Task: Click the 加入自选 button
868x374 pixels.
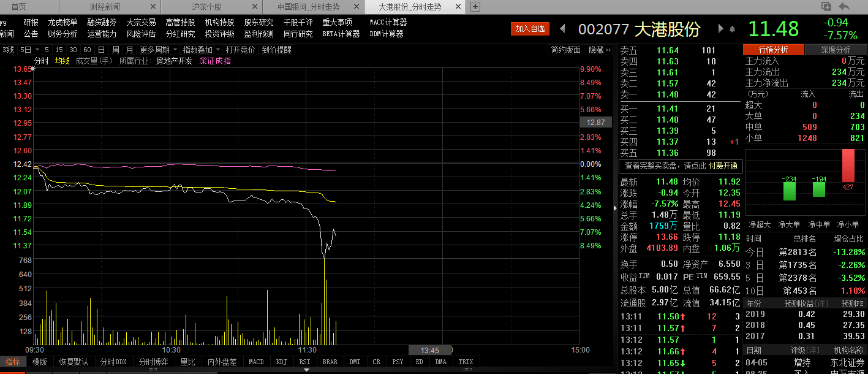Action: coord(530,29)
